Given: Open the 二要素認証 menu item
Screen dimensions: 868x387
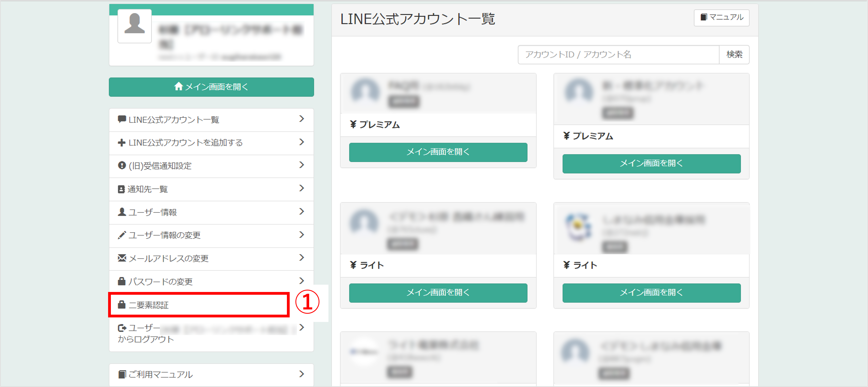Looking at the screenshot, I should (x=199, y=305).
